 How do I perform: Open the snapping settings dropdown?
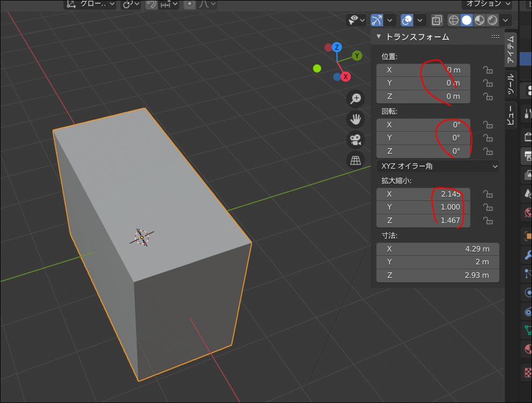coord(168,4)
